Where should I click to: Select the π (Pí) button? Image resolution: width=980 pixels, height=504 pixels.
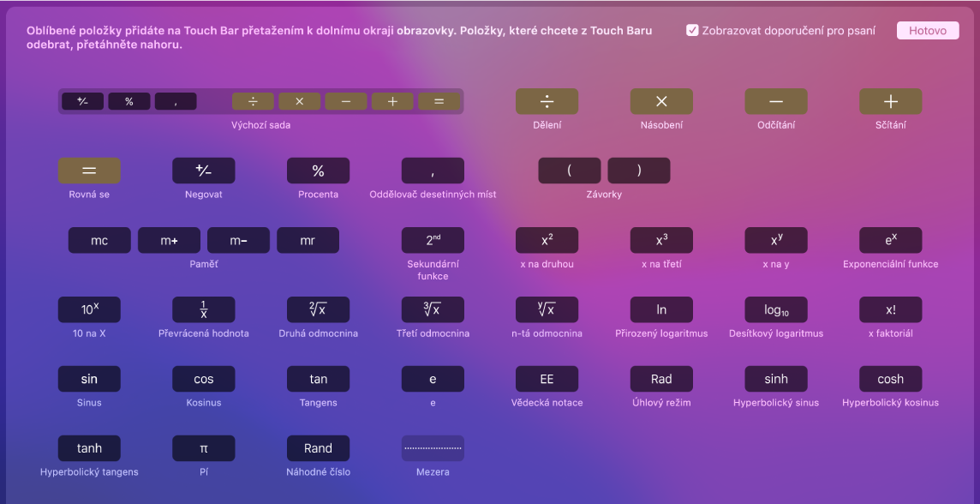point(203,447)
